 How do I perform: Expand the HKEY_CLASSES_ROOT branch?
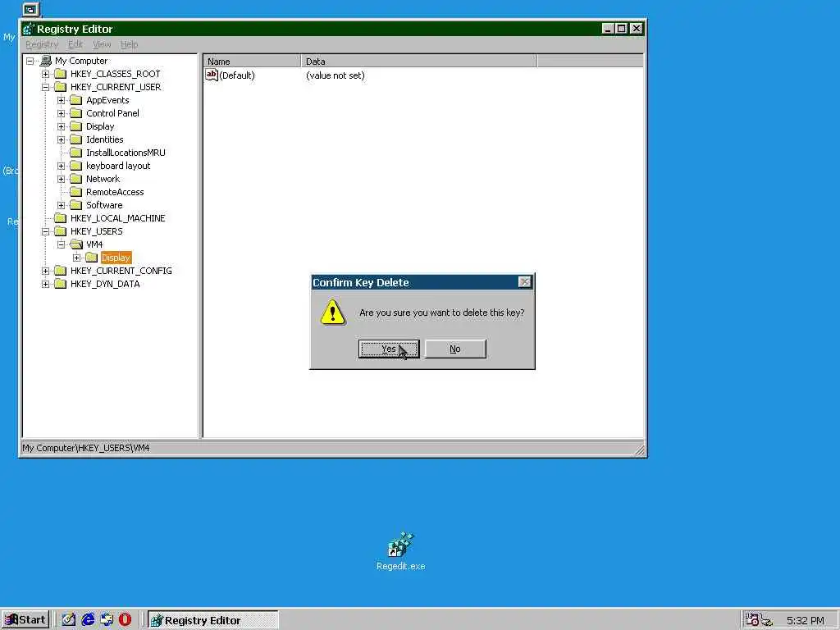point(46,74)
